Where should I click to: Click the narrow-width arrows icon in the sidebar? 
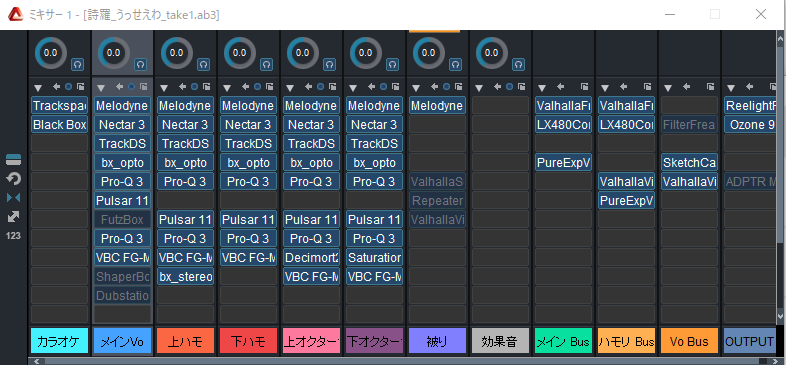(14, 198)
